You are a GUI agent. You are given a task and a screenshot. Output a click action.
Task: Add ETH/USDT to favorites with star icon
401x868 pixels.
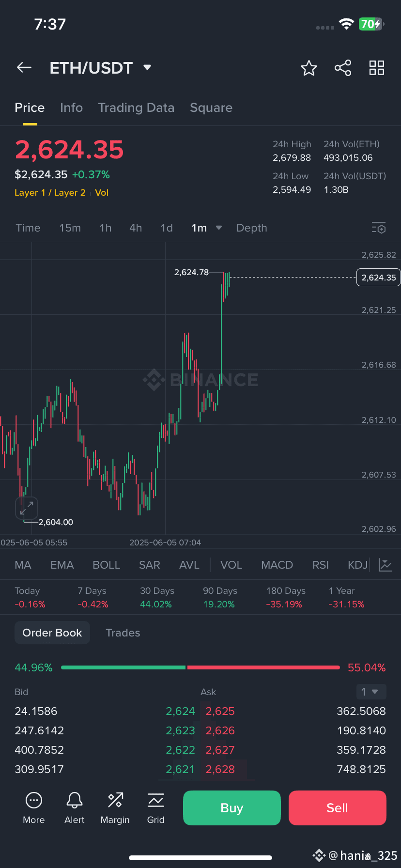point(309,68)
